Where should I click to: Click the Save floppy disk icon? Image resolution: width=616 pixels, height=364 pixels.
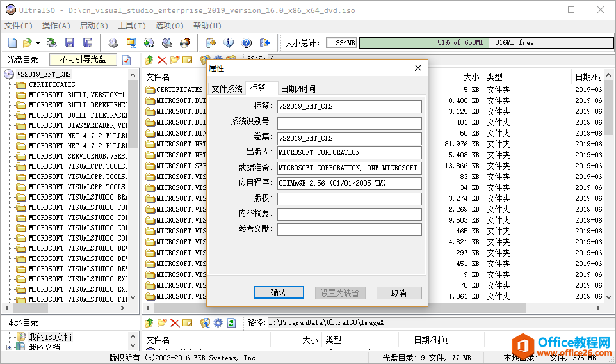tap(70, 43)
